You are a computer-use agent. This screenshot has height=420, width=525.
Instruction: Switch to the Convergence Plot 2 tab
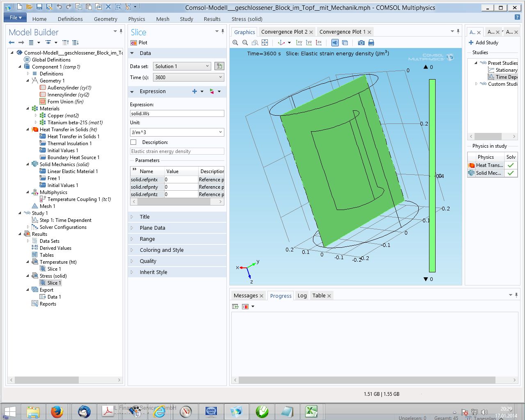[284, 32]
